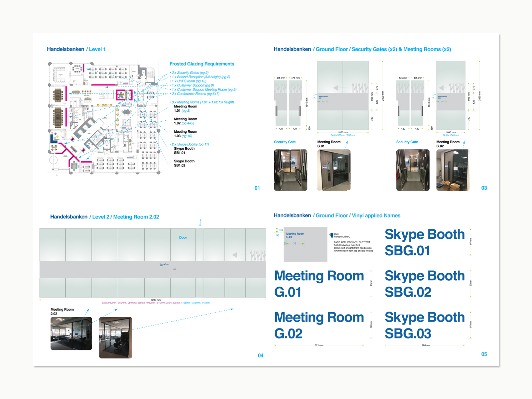The width and height of the screenshot is (532, 399).
Task: Select the 'Splits 1045mm' note
Action: point(451,135)
